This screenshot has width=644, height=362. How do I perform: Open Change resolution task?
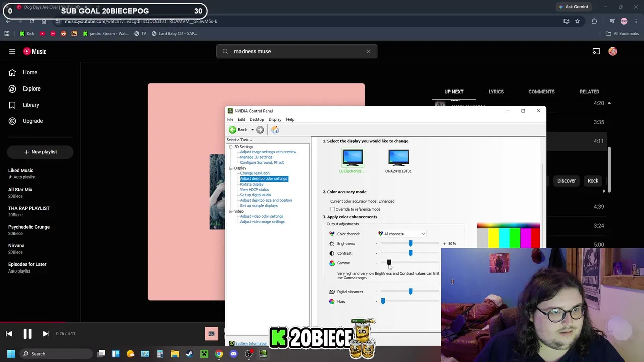255,173
